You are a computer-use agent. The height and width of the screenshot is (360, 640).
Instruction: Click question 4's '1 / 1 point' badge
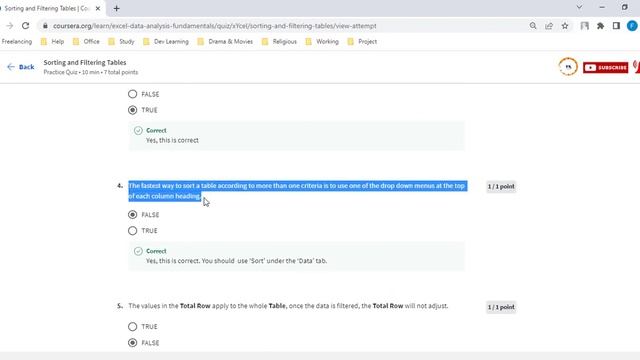click(x=501, y=187)
